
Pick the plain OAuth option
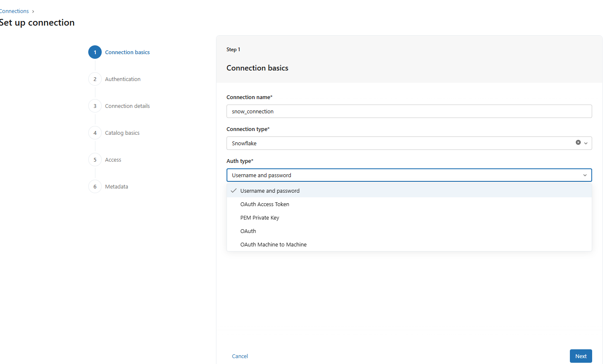click(248, 231)
